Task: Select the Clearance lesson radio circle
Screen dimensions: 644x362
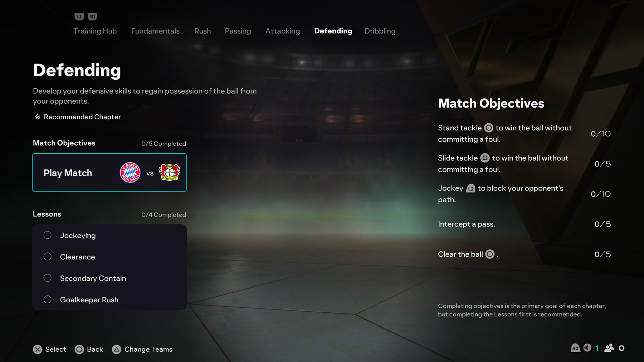Action: [48, 257]
